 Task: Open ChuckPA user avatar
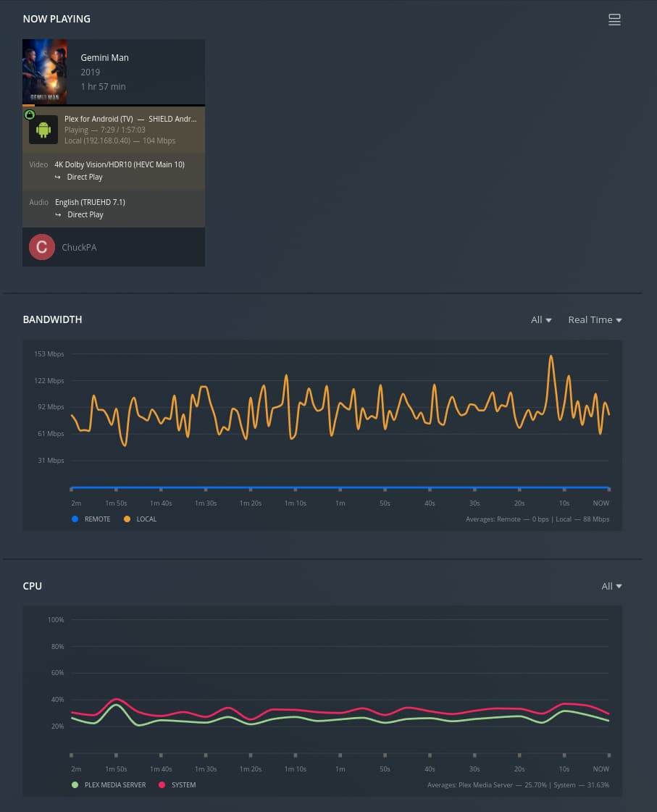coord(42,247)
